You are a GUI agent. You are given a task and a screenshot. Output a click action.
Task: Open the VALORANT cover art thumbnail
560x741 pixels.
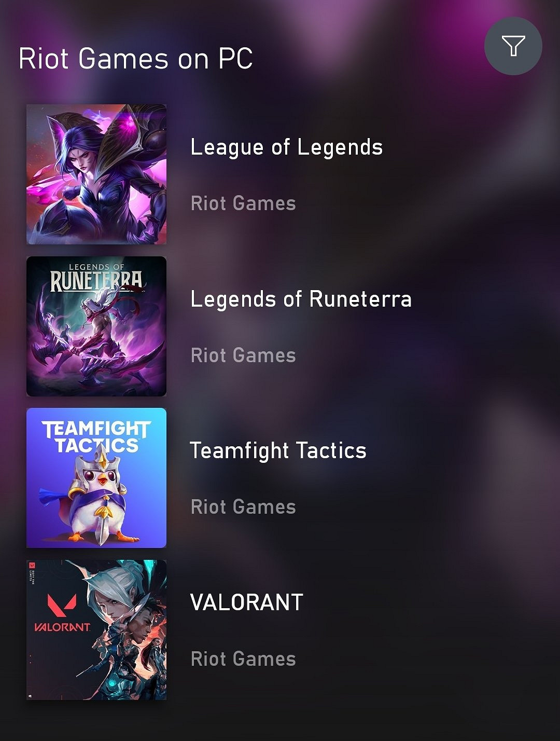[x=96, y=630]
